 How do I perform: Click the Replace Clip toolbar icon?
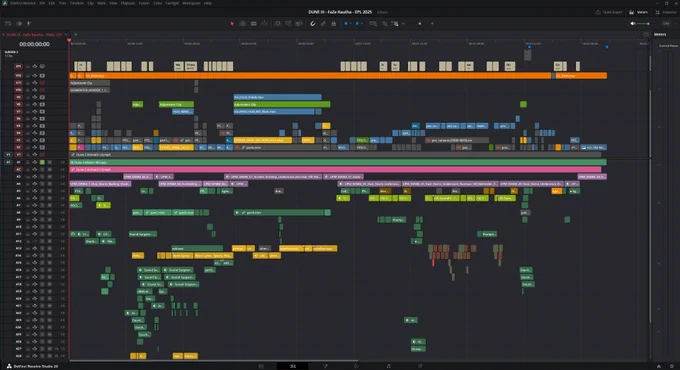point(299,23)
